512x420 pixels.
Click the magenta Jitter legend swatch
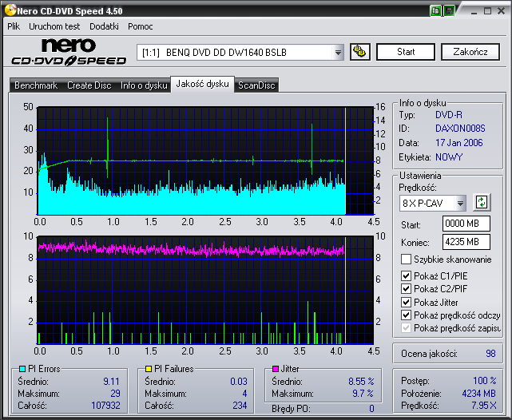(x=276, y=369)
